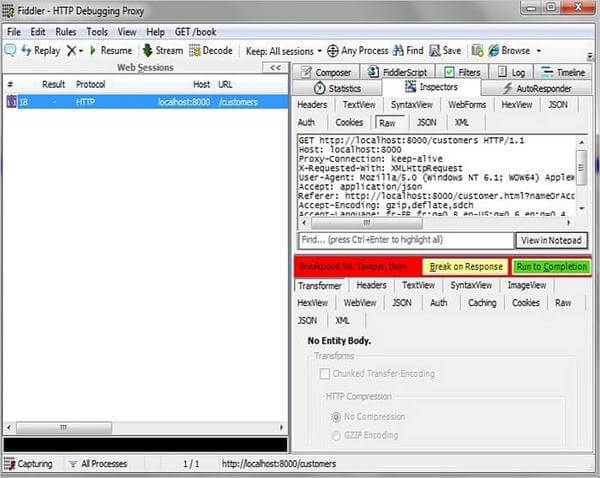This screenshot has height=478, width=600.
Task: Select the GZIP Encoding radio button
Action: click(335, 435)
